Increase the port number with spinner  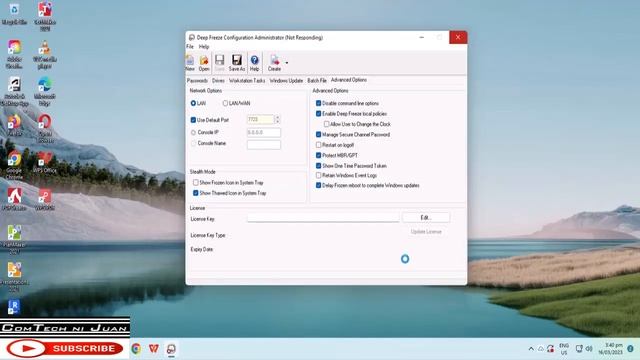tap(277, 117)
